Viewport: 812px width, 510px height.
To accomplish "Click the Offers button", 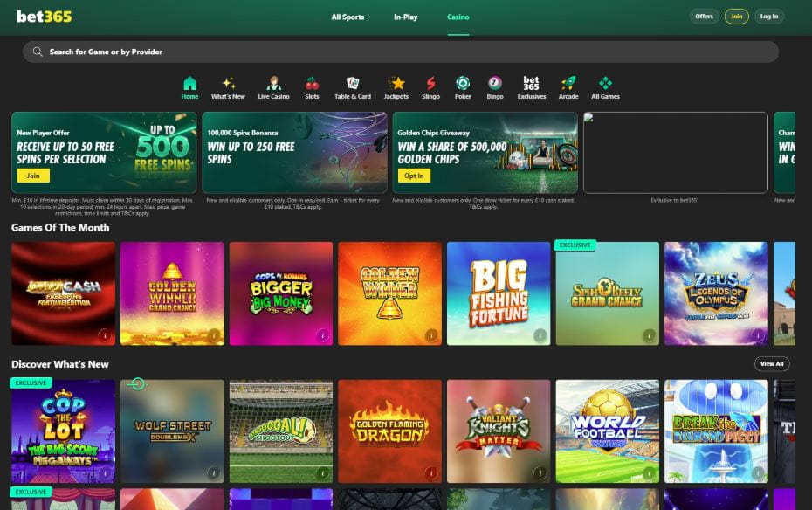I will tap(704, 17).
